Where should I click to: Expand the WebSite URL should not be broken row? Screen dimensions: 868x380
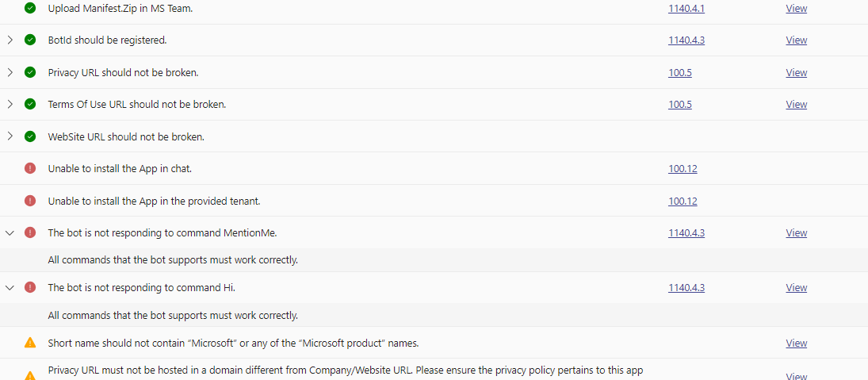pos(10,136)
